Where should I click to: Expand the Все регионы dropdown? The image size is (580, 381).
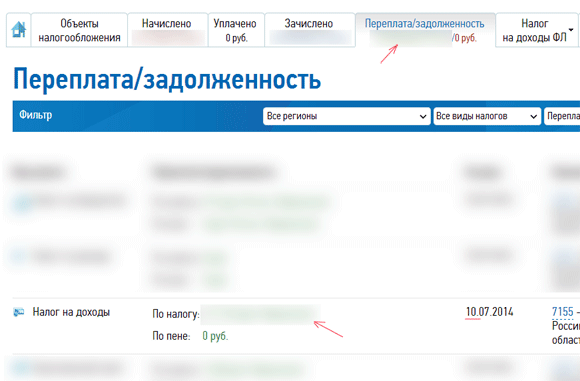point(347,116)
